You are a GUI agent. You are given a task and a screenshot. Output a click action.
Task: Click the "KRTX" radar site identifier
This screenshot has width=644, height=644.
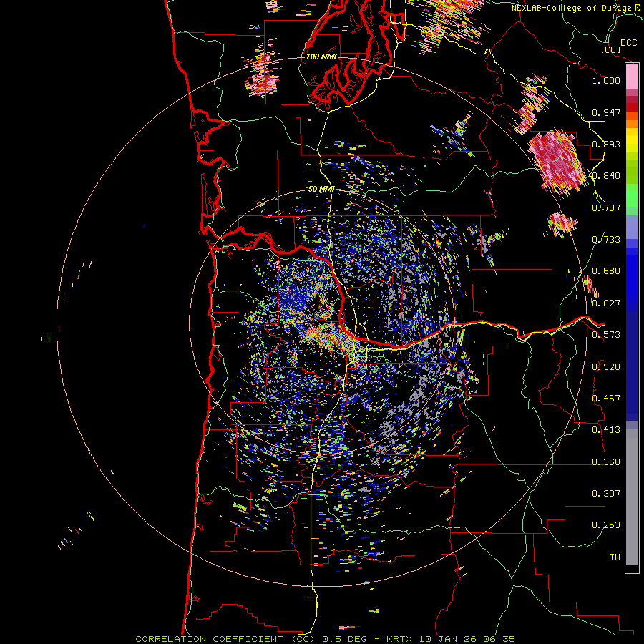pos(400,639)
